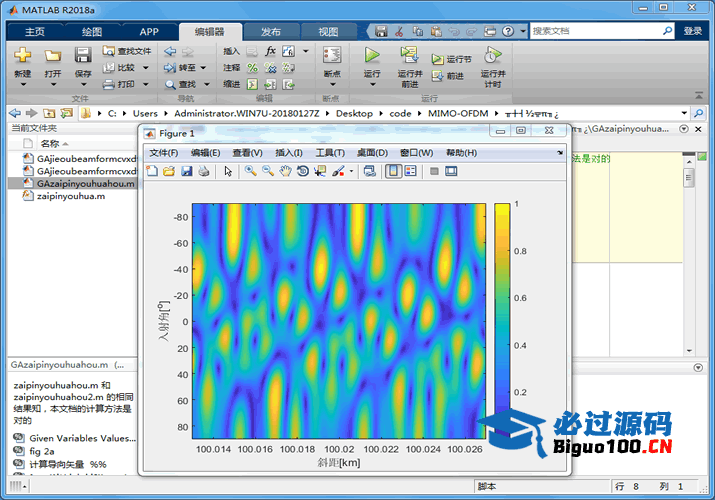This screenshot has width=715, height=500.
Task: Click the data cursor tool
Action: [320, 171]
